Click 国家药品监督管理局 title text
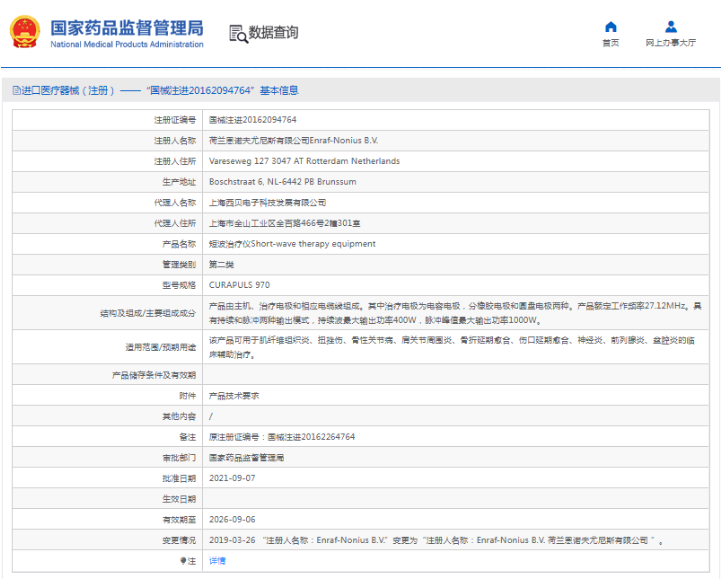 (x=127, y=28)
